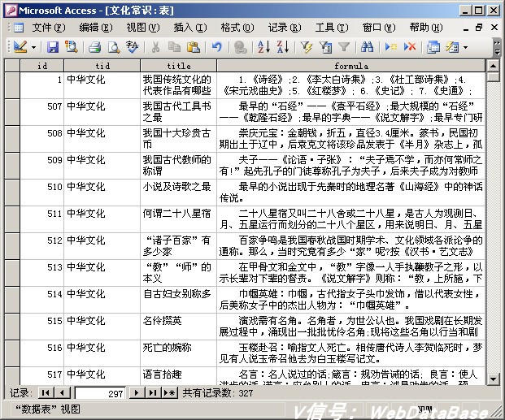Click the Microsoft Access key icon in title bar
Image resolution: width=505 pixels, height=420 pixels.
pyautogui.click(x=11, y=11)
